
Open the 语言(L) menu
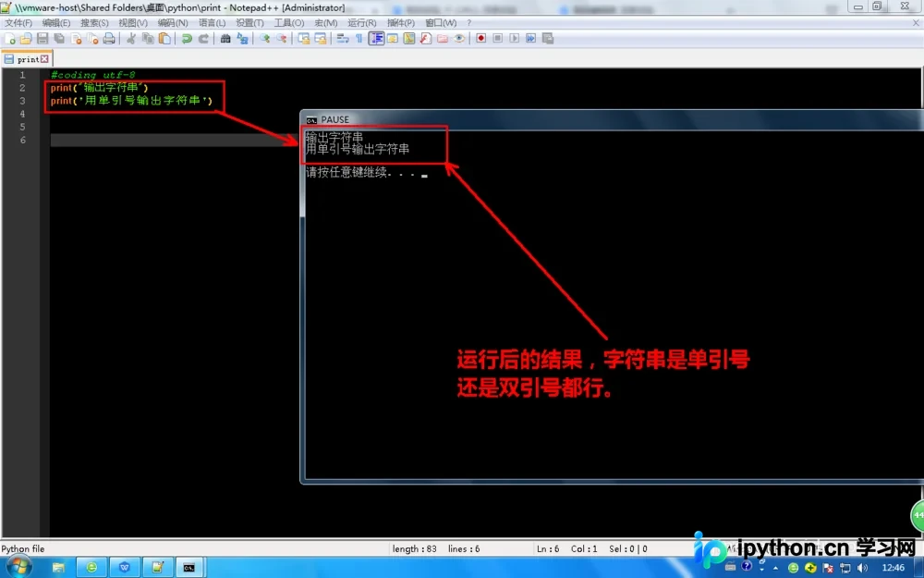212,22
